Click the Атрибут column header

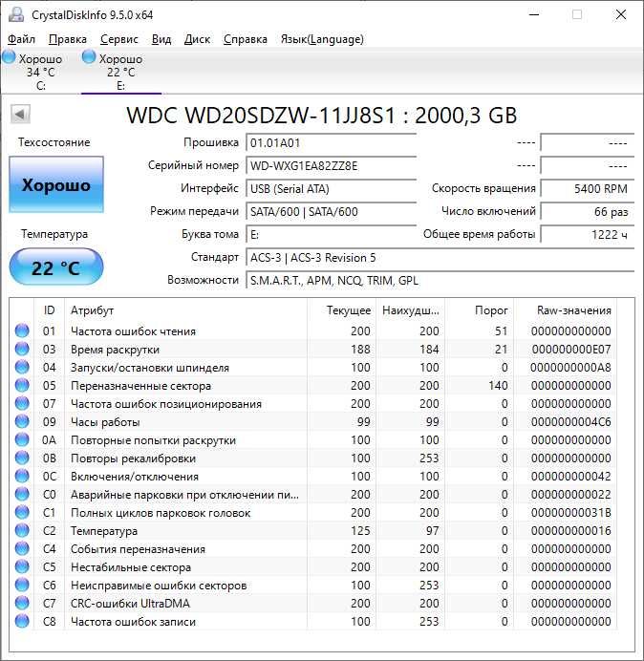click(x=185, y=310)
